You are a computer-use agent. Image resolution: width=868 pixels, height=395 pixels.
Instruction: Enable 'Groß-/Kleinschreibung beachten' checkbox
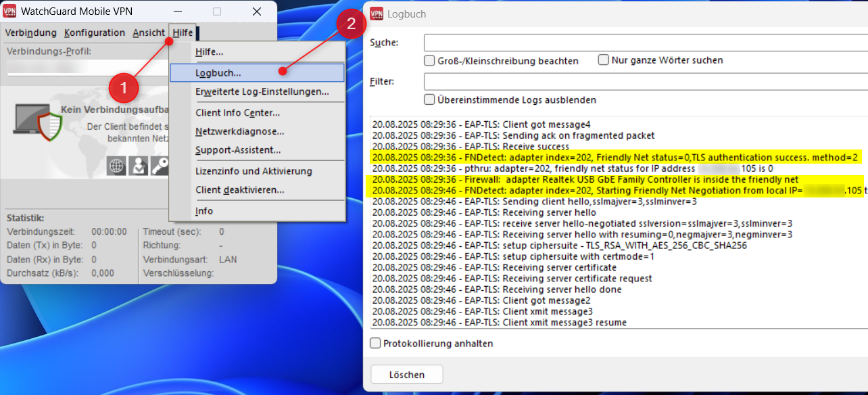429,60
